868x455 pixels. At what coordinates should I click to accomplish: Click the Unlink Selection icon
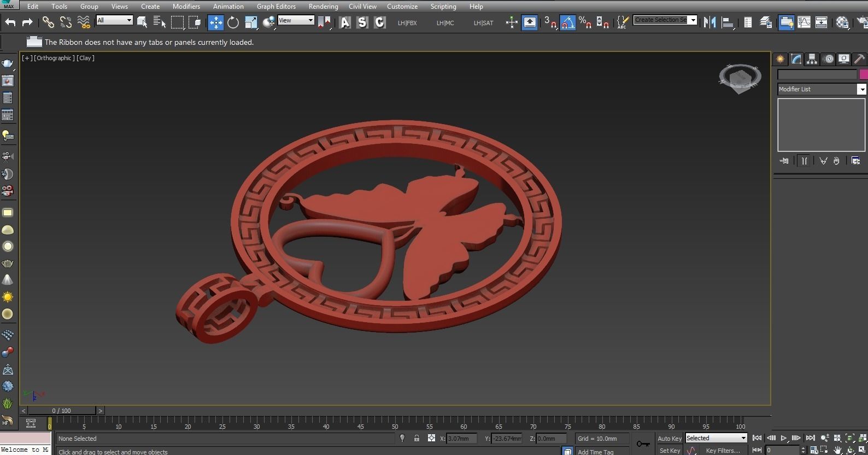(66, 22)
